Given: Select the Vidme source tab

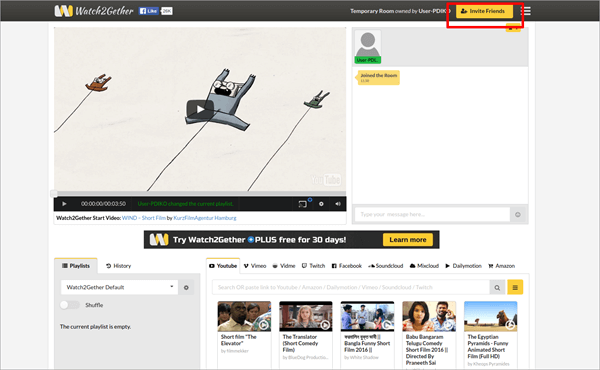Looking at the screenshot, I should [284, 266].
